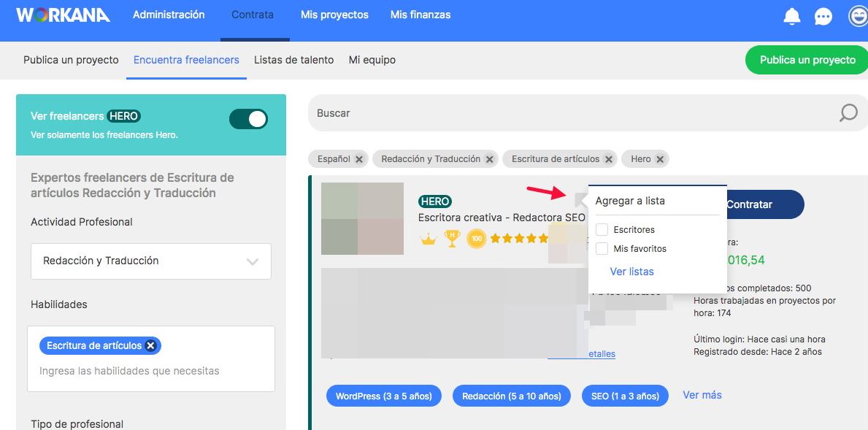Screen dimensions: 868x430
Task: Open the user profile avatar menu
Action: pos(858,16)
